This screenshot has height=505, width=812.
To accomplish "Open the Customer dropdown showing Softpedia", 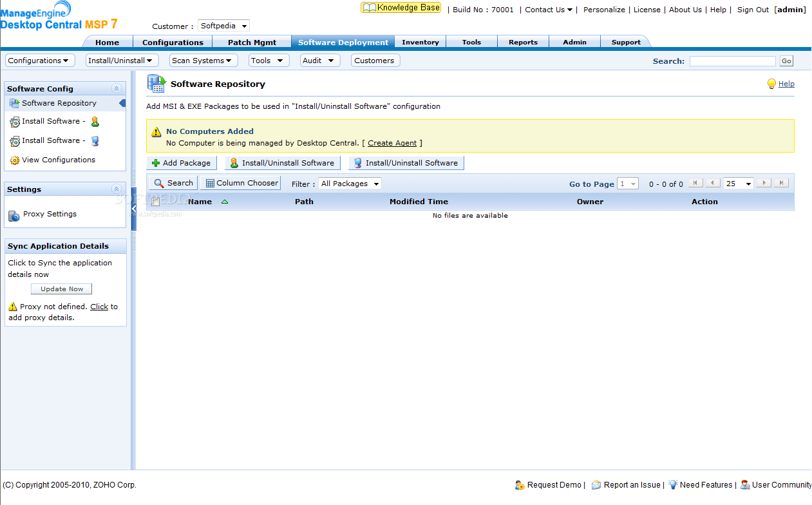I will click(x=223, y=26).
